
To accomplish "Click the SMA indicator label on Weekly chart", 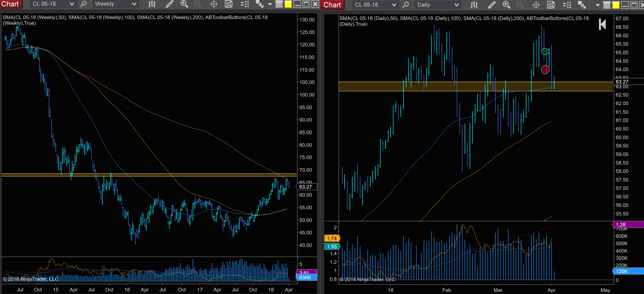I will (x=135, y=20).
